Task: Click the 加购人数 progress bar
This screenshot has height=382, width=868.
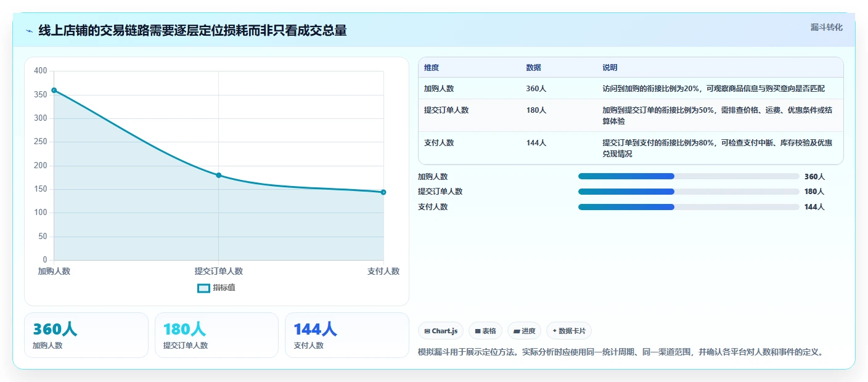Action: click(x=689, y=177)
